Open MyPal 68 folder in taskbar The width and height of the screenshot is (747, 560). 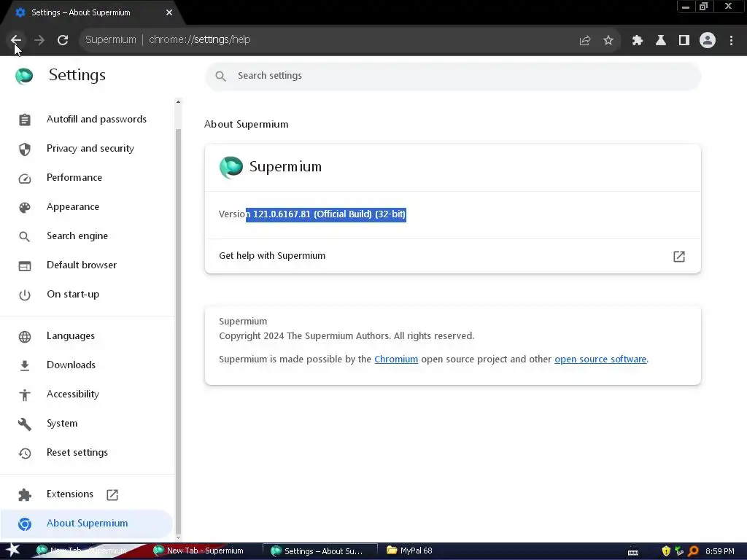[411, 551]
